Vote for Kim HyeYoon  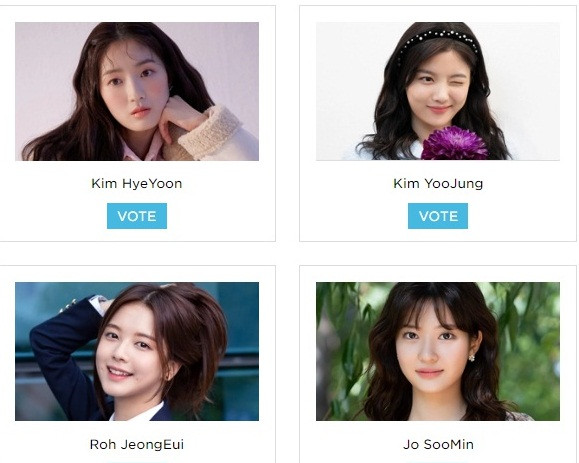tap(137, 216)
